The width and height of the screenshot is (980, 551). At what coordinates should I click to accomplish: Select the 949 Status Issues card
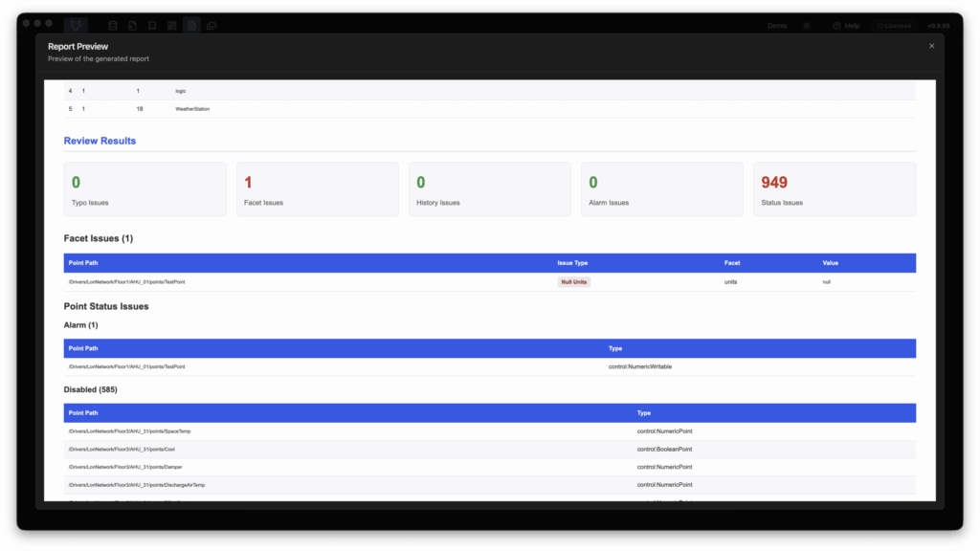pyautogui.click(x=835, y=189)
